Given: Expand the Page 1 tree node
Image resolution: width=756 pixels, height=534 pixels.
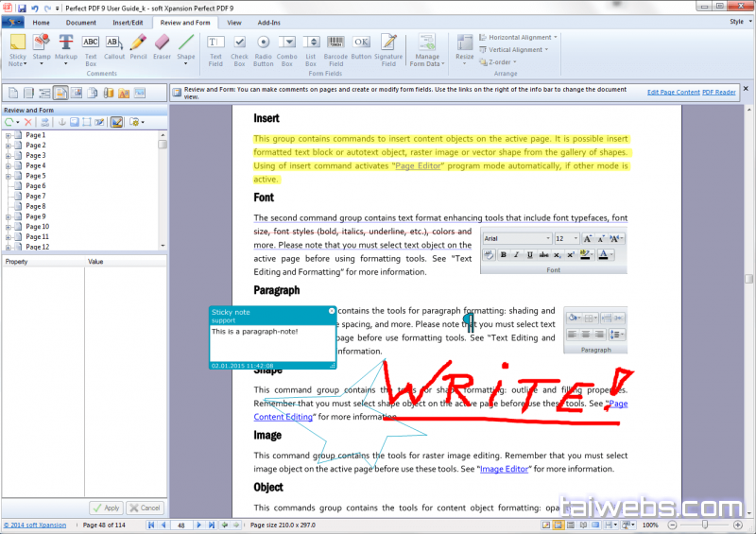Looking at the screenshot, I should (9, 135).
